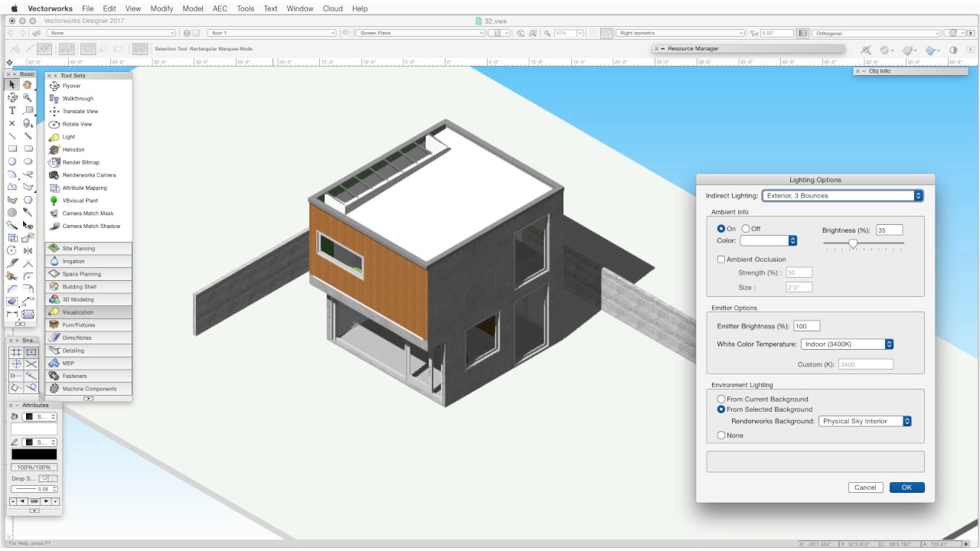The width and height of the screenshot is (980, 551).
Task: Open the Site Planning tool set
Action: click(88, 249)
